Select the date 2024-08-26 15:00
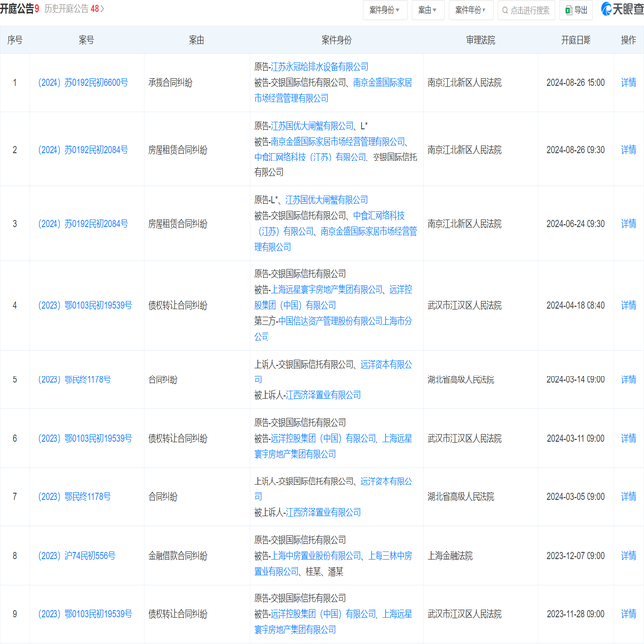 pyautogui.click(x=576, y=83)
